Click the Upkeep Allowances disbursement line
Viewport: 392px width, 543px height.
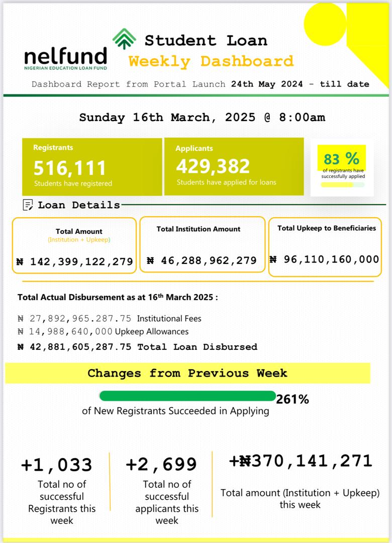(103, 332)
